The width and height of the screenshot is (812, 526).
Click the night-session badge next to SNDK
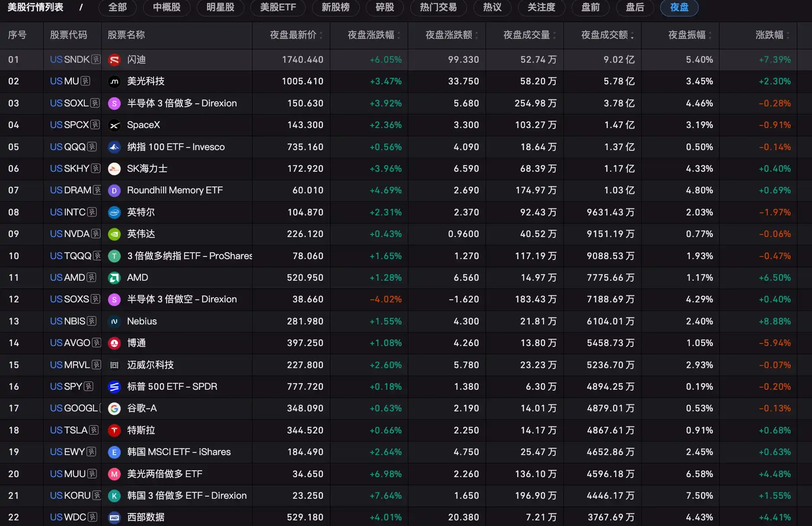click(96, 60)
